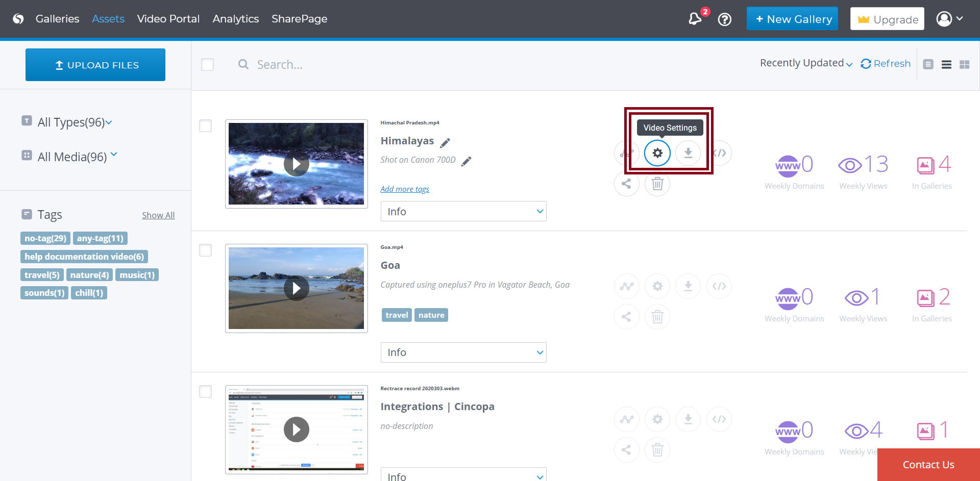Download the Himalayas video
The image size is (980, 481).
pyautogui.click(x=688, y=153)
